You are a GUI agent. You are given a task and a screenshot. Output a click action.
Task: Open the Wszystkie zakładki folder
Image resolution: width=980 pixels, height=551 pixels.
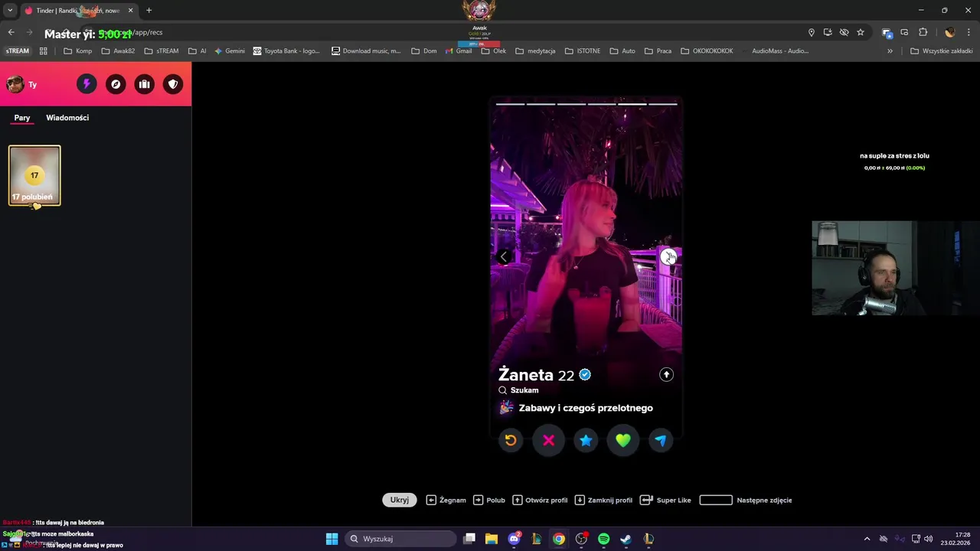coord(942,51)
